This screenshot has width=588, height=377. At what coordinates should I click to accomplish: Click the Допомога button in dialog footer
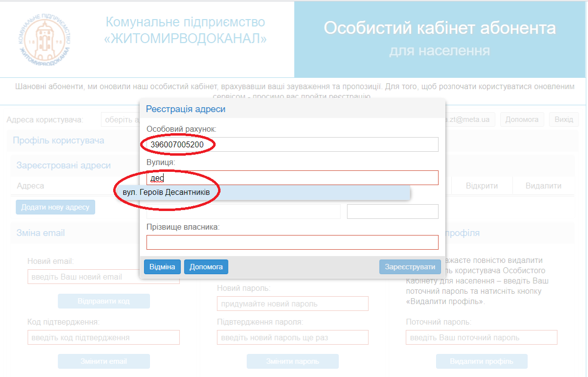[x=206, y=267]
